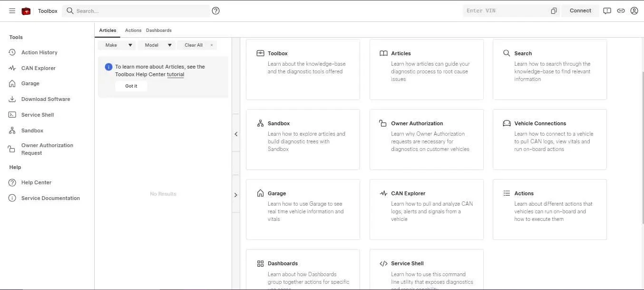Click the Connect button
The width and height of the screenshot is (644, 290).
pyautogui.click(x=580, y=10)
